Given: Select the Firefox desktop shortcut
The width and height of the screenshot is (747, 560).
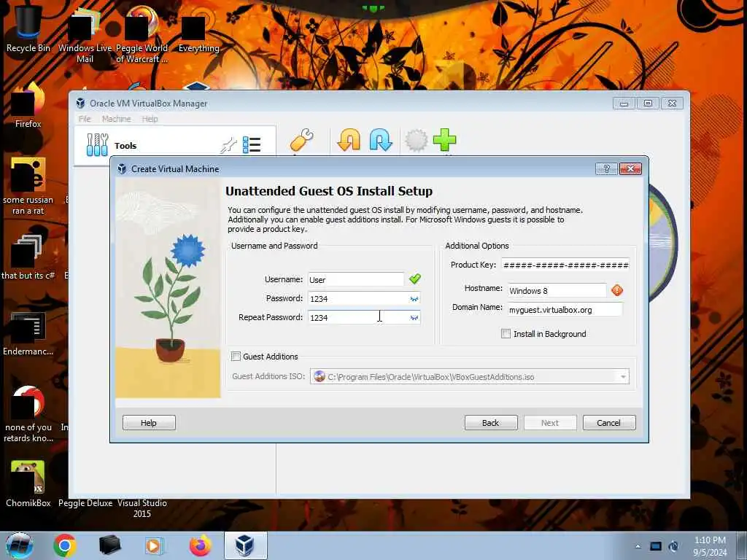Looking at the screenshot, I should [28, 106].
